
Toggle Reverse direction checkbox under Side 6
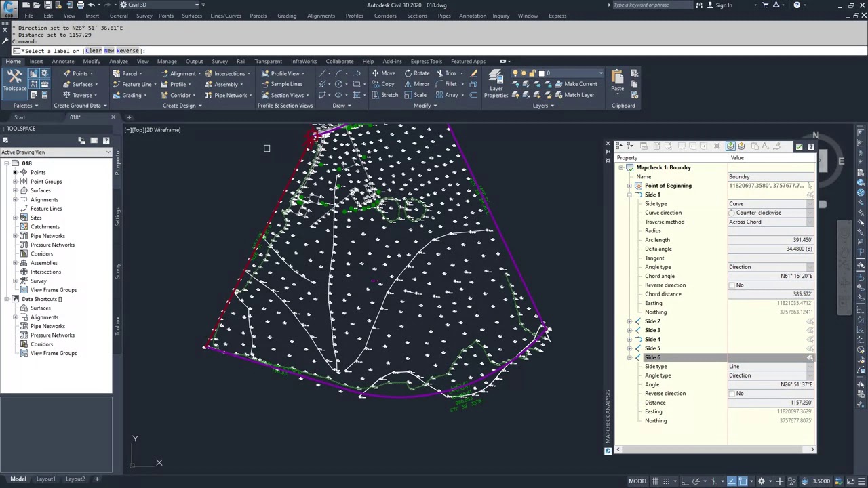coord(732,394)
